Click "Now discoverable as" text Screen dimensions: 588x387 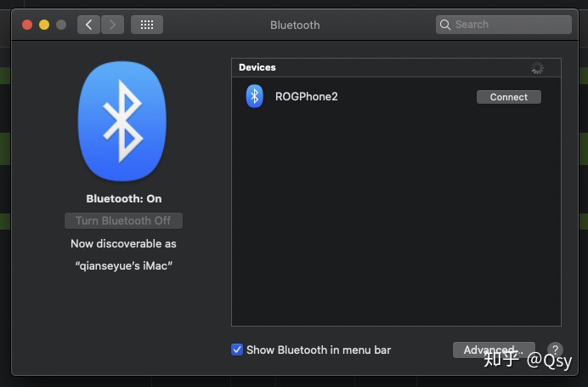coord(123,243)
